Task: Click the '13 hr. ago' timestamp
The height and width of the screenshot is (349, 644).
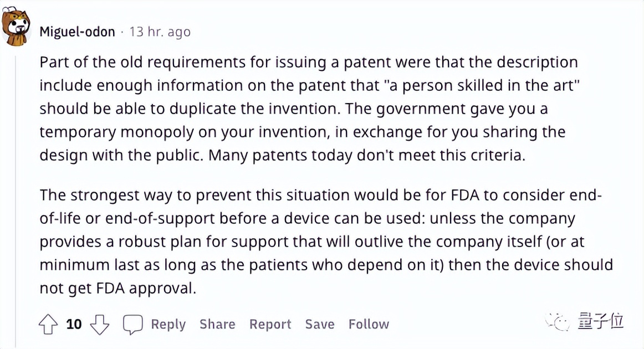Action: [160, 32]
